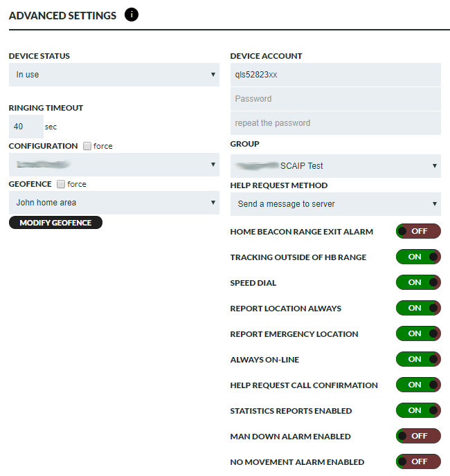Enable the Man Down Alarm toggle
The width and height of the screenshot is (450, 476).
point(418,436)
